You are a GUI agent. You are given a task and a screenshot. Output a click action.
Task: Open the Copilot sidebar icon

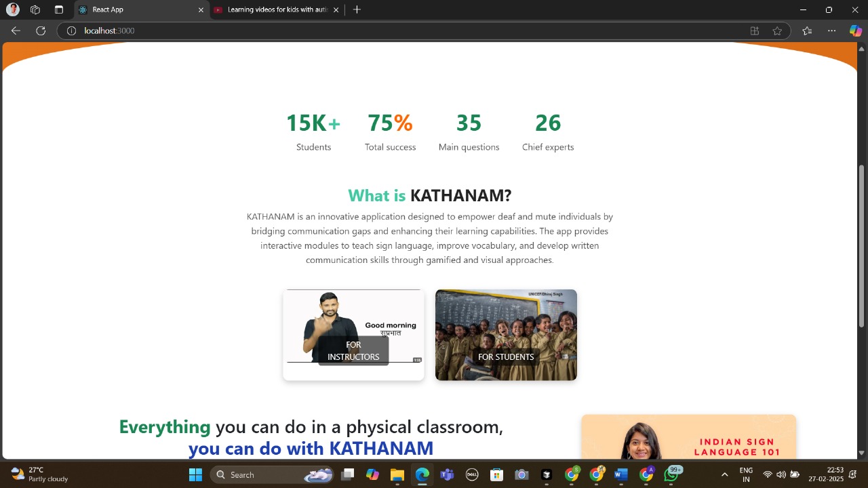coord(856,30)
